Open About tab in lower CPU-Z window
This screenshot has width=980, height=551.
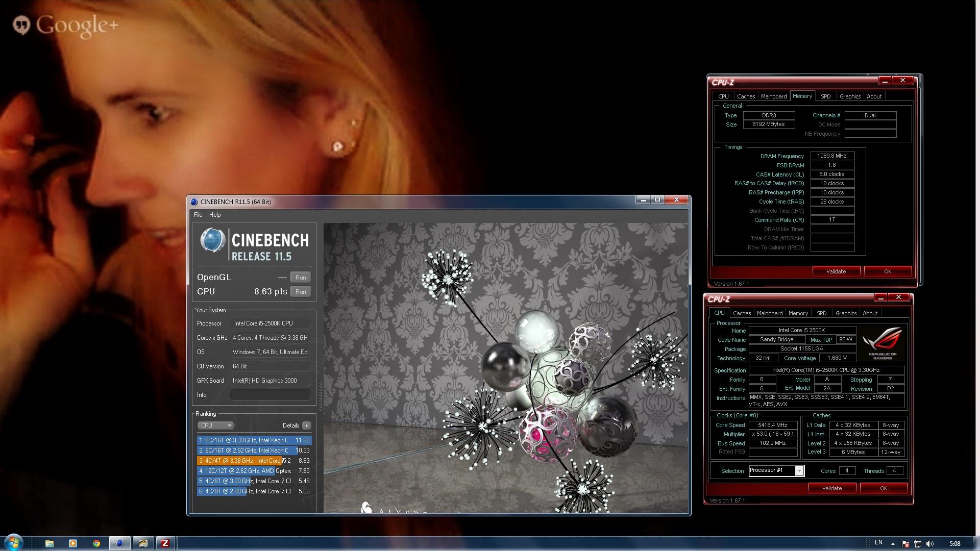tap(870, 313)
